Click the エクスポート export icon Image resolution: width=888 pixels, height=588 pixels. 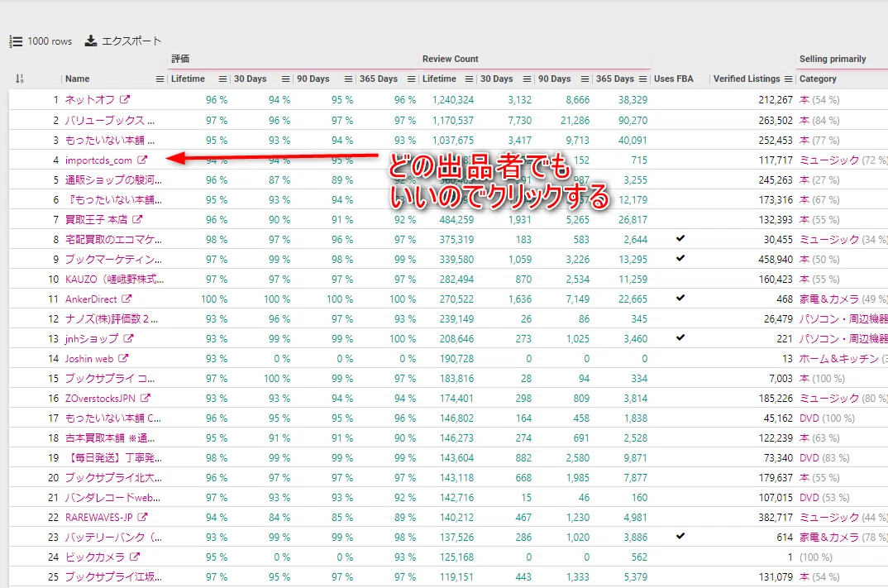click(91, 41)
